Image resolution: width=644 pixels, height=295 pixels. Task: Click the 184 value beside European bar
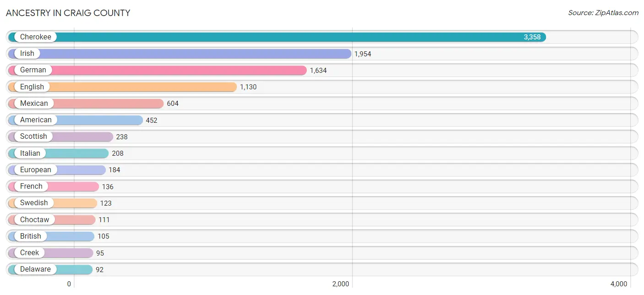click(x=115, y=170)
